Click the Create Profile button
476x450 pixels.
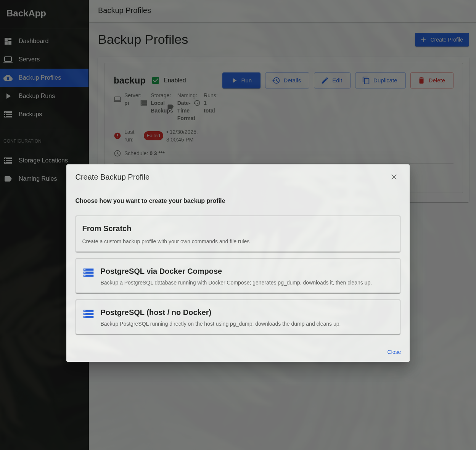(442, 40)
